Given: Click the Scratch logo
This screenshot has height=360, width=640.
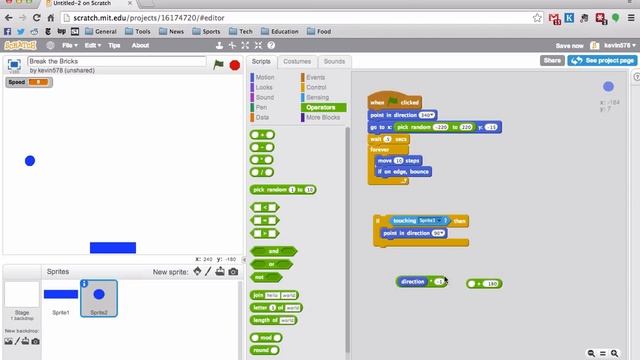Looking at the screenshot, I should [20, 45].
